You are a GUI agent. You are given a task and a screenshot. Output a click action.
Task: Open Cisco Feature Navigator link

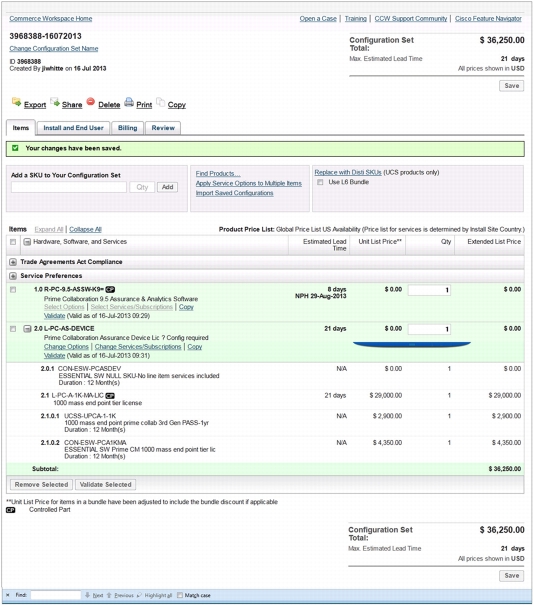pos(488,19)
